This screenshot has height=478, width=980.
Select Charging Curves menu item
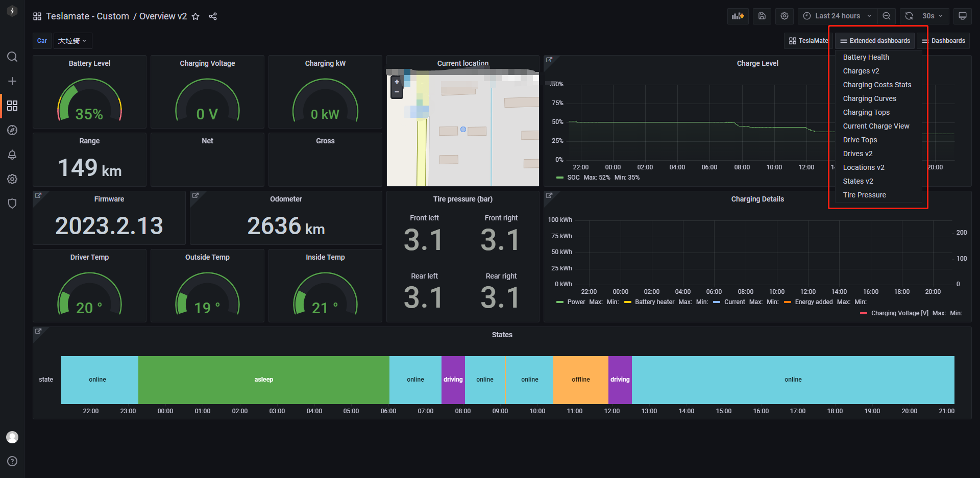869,98
